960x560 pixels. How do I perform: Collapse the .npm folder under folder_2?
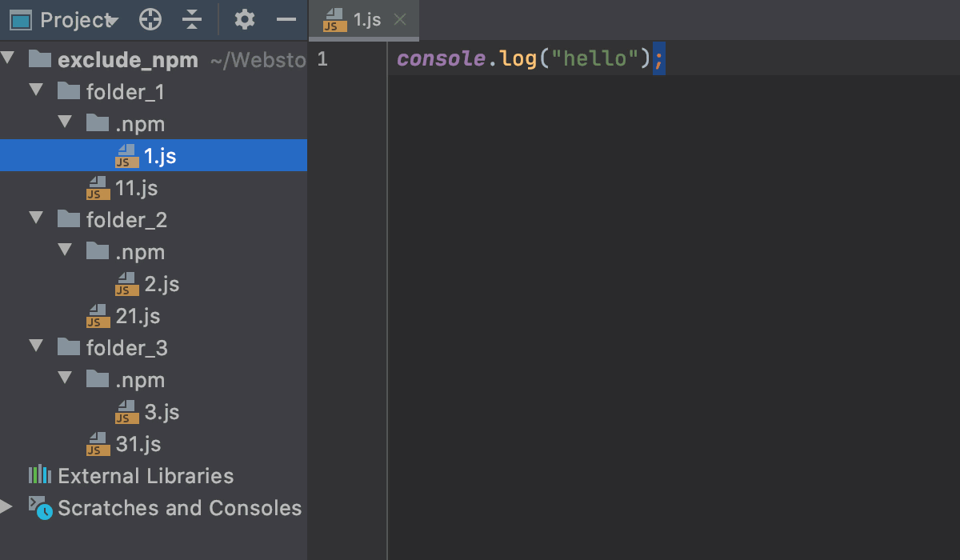point(64,251)
